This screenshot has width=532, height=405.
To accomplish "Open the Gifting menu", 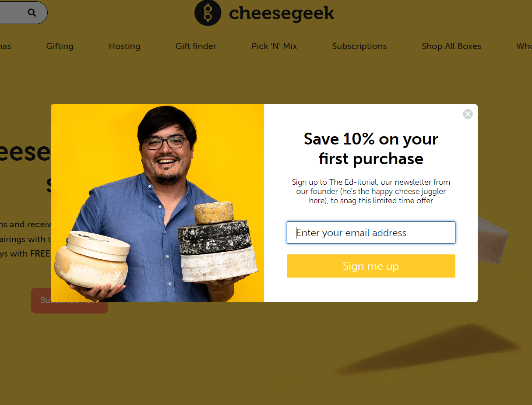I will (60, 46).
